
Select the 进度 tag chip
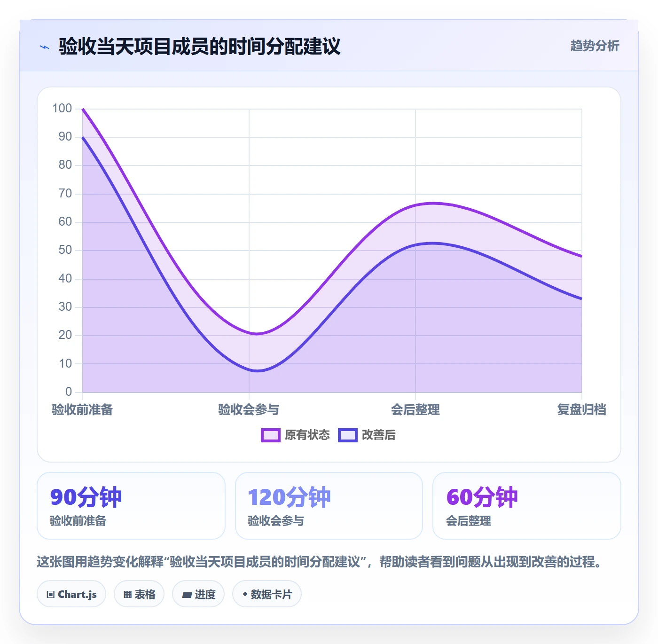coord(198,594)
